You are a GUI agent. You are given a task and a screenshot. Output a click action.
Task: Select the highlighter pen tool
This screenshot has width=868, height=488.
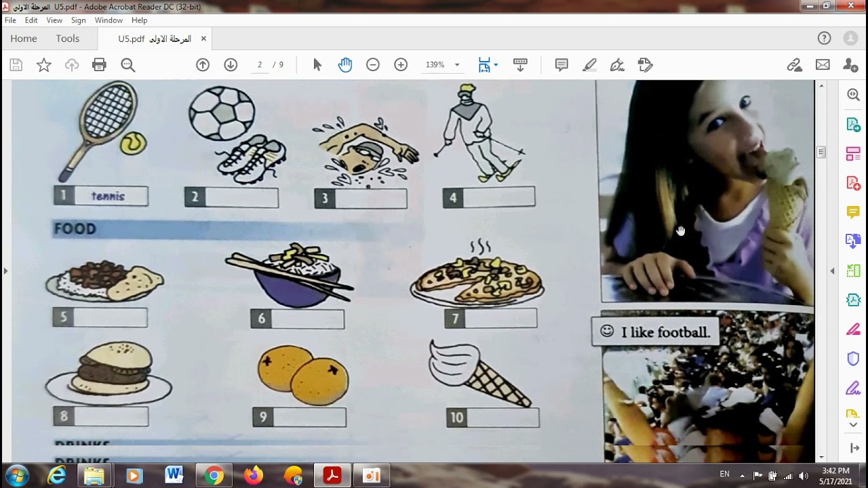(589, 65)
